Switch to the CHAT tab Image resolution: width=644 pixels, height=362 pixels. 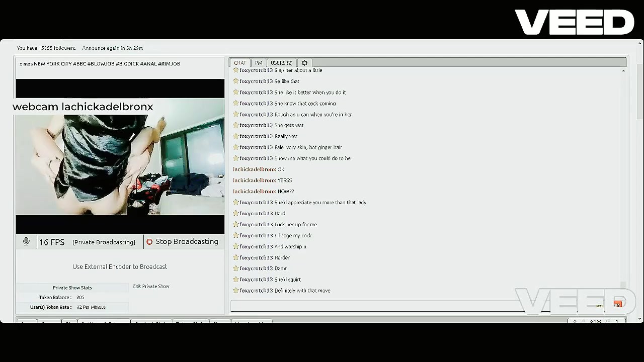point(240,63)
